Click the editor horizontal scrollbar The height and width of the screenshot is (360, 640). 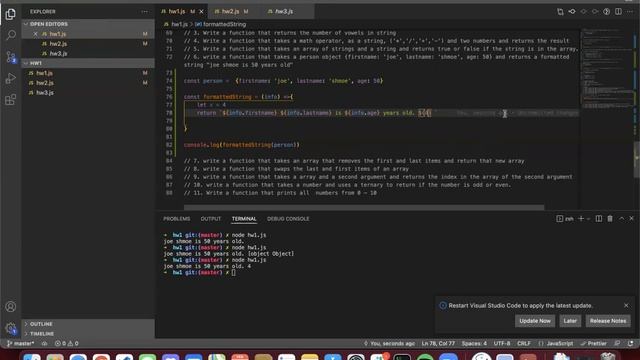pyautogui.click(x=364, y=207)
